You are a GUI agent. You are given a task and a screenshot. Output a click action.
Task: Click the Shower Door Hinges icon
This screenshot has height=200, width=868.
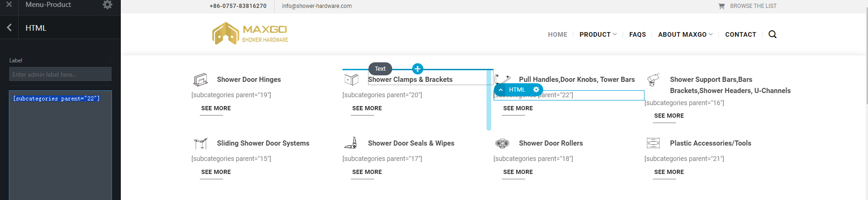201,80
